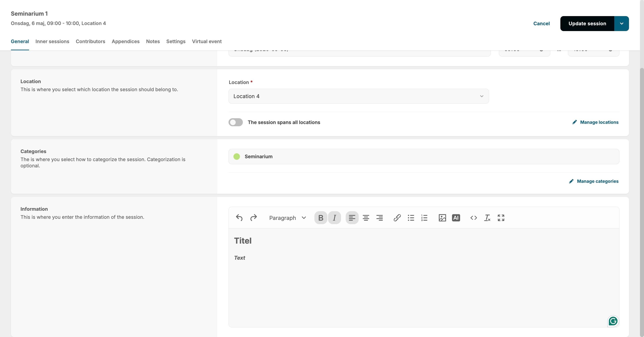Insert a link with the chain icon
This screenshot has width=644, height=337.
[x=397, y=218]
